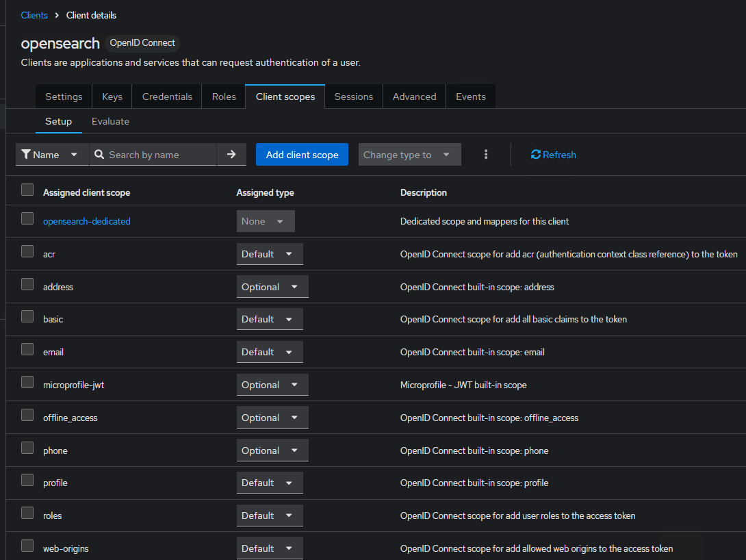746x560 pixels.
Task: Open the kebab more-options menu
Action: (486, 155)
